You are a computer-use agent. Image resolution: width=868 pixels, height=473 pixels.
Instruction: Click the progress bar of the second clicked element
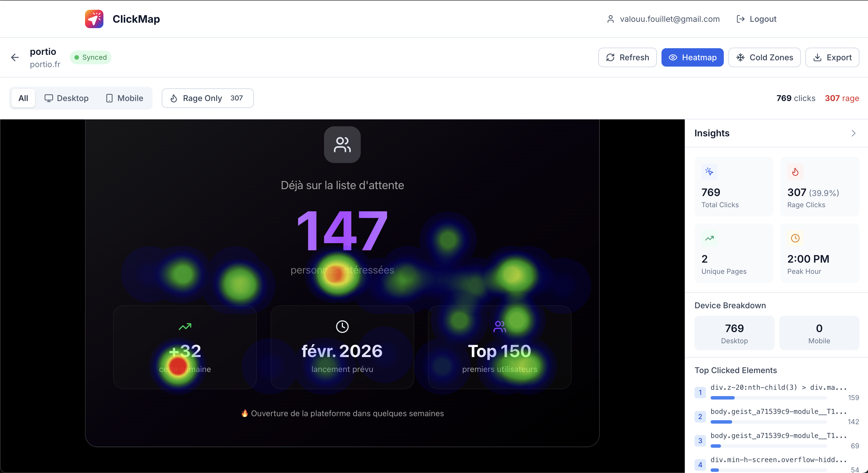tap(768, 422)
